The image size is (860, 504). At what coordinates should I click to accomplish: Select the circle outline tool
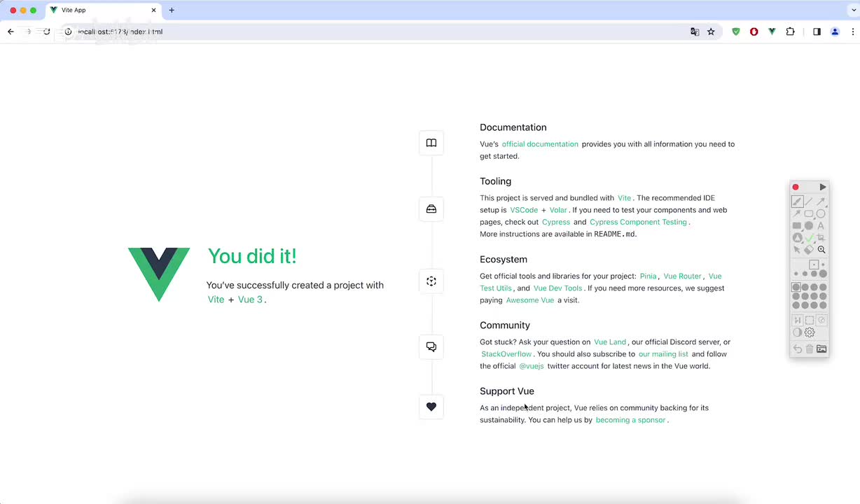[821, 213]
